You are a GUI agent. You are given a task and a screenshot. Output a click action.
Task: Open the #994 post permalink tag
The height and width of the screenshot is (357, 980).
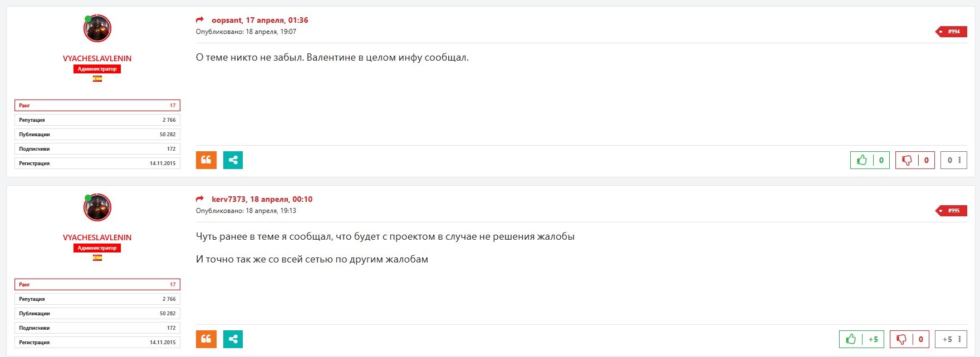click(x=953, y=32)
